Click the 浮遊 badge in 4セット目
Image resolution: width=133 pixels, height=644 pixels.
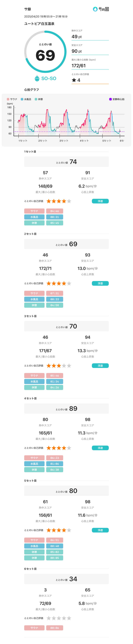100,448
